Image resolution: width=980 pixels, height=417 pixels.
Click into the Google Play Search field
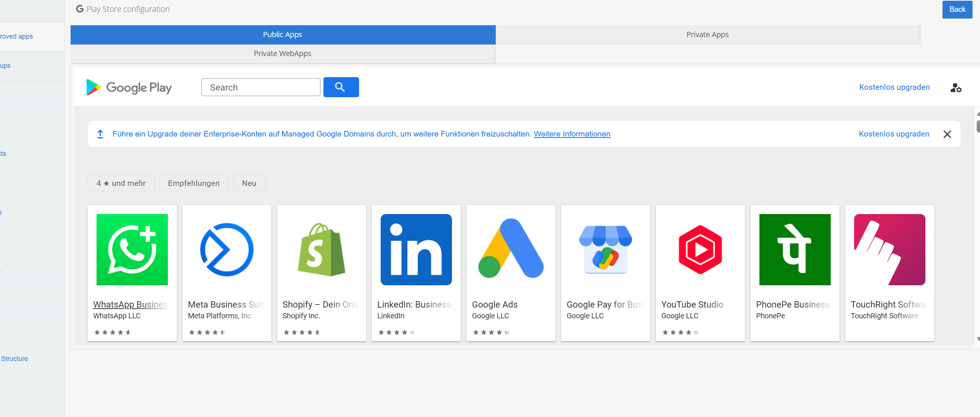(260, 88)
